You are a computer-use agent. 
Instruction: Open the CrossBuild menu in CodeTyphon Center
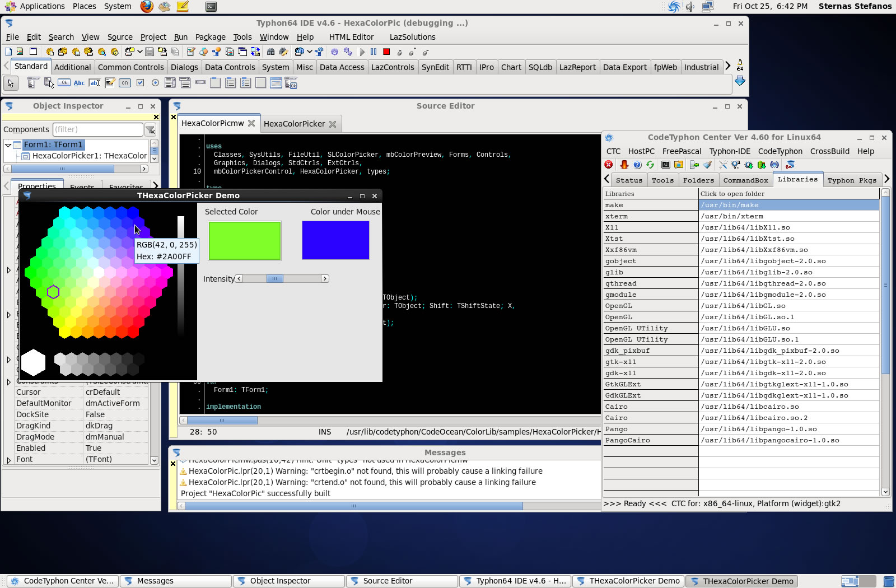pos(829,151)
